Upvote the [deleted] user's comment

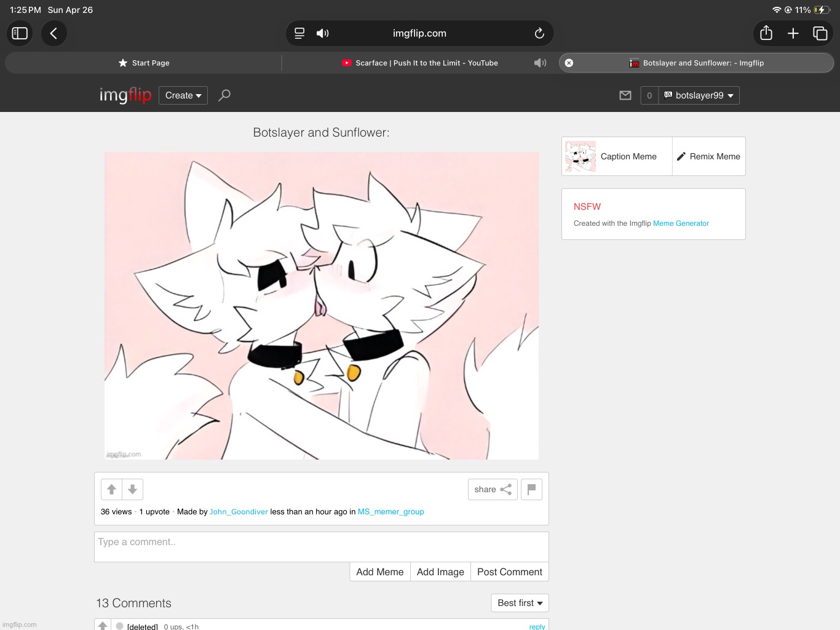tap(103, 626)
